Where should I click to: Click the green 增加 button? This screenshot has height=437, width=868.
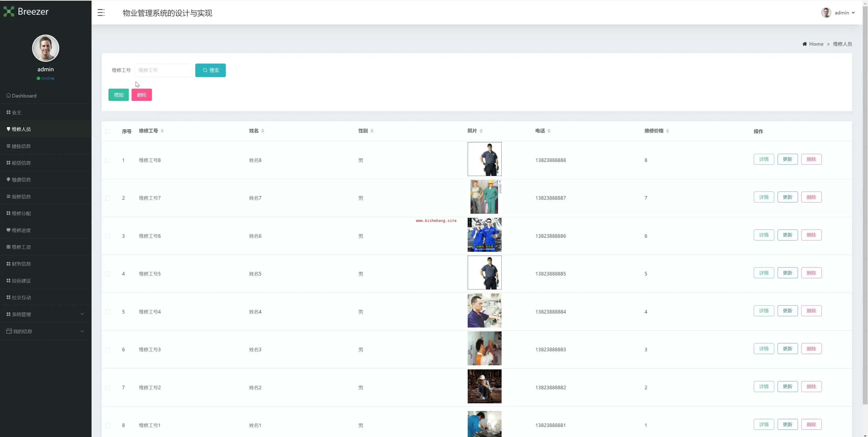point(119,95)
